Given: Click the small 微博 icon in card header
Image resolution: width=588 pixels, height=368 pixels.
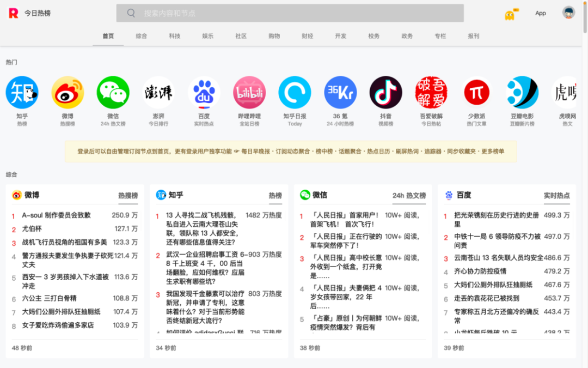Looking at the screenshot, I should pos(16,195).
